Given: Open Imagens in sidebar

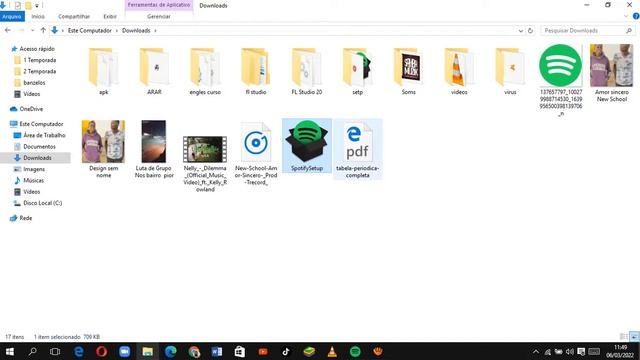Looking at the screenshot, I should coord(29,169).
